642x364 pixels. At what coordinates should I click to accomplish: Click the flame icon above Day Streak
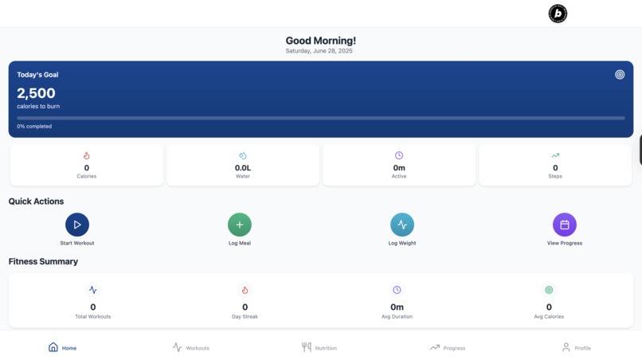click(x=245, y=290)
